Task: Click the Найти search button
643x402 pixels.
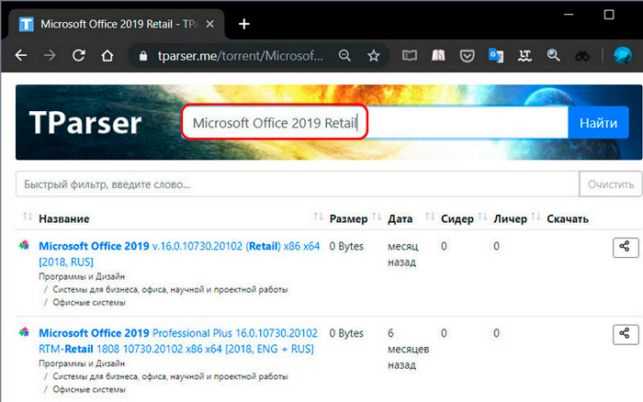Action: click(x=598, y=123)
